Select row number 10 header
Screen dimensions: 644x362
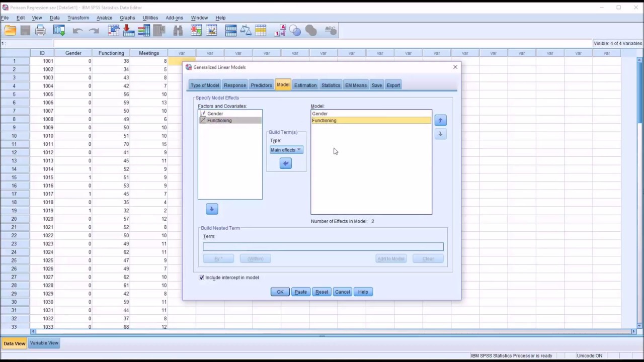click(x=15, y=136)
